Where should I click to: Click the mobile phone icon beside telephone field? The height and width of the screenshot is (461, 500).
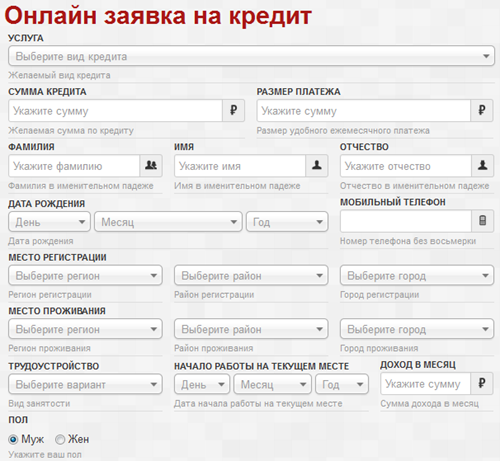tap(482, 221)
